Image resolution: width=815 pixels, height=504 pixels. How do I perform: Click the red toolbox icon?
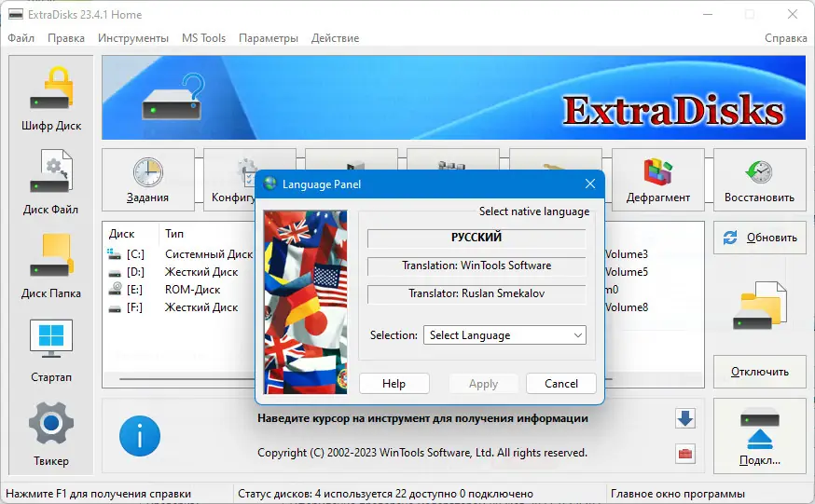click(x=685, y=454)
